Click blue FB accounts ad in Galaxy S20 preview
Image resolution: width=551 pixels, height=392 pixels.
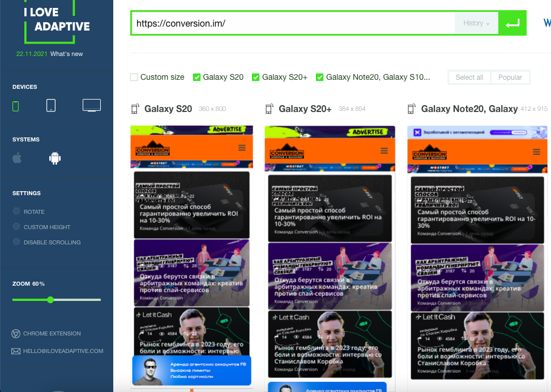click(x=191, y=371)
